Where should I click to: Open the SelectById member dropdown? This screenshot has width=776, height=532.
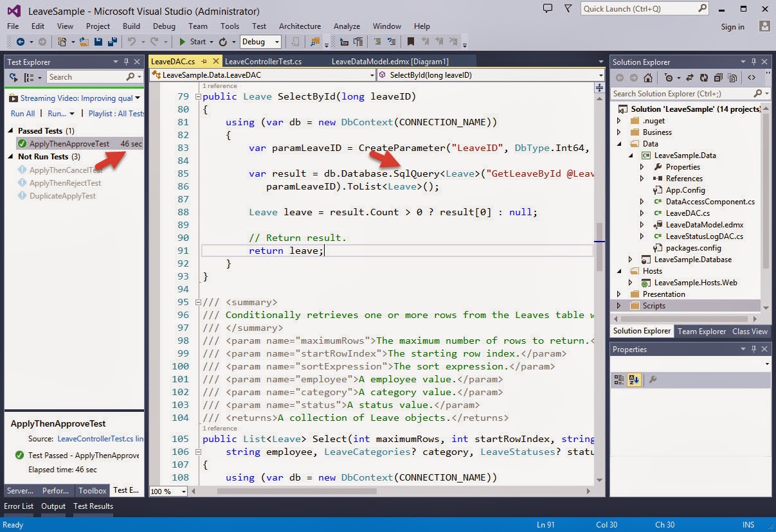point(600,75)
